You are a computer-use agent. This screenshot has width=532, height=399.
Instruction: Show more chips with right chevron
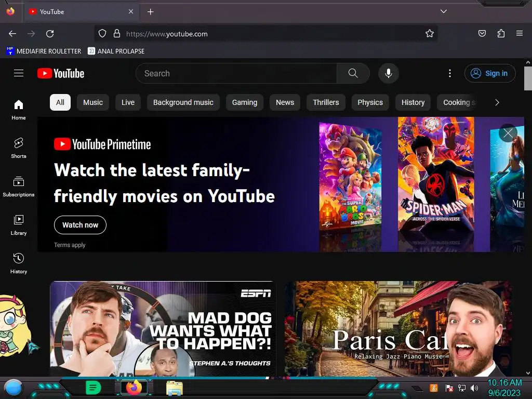coord(497,102)
